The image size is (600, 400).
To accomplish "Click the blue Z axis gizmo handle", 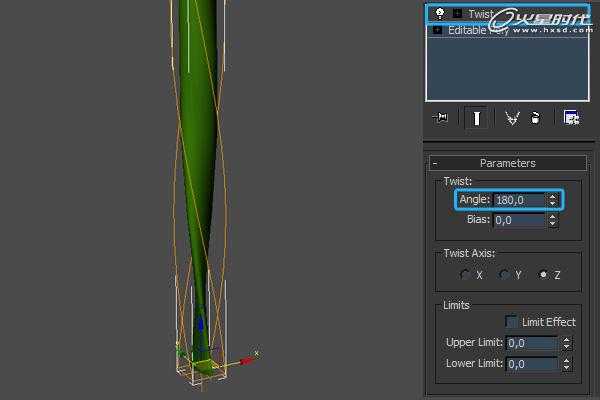I will coord(201,325).
